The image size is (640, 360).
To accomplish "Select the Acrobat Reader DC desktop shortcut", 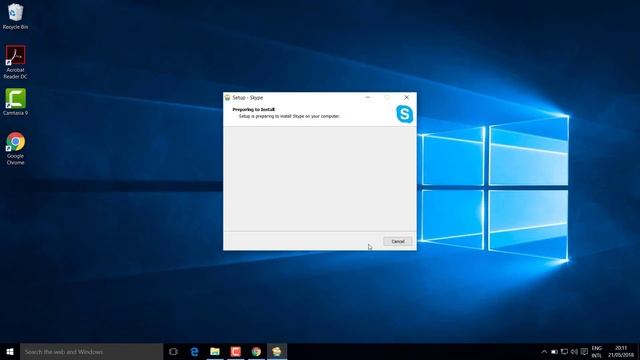I will 15,62.
